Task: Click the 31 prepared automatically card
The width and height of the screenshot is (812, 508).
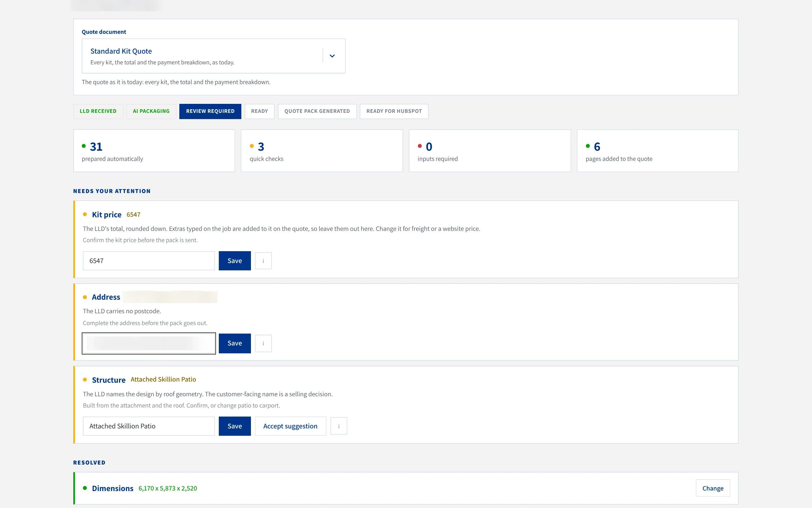Action: (x=154, y=151)
